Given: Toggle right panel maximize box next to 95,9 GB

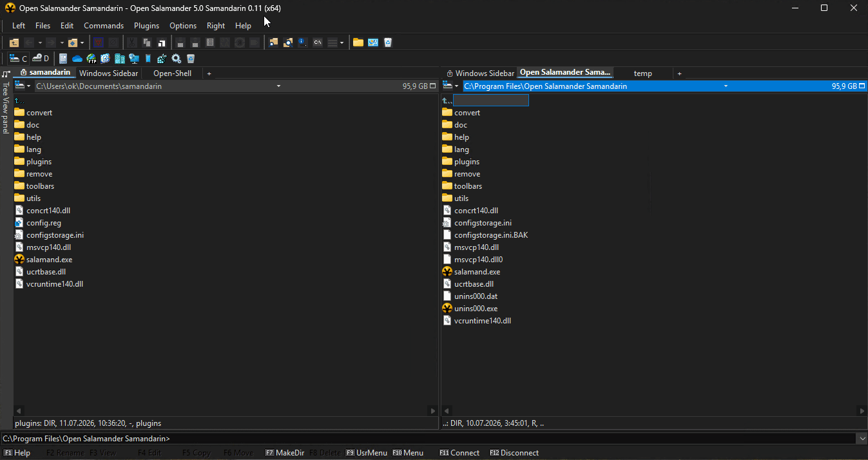Looking at the screenshot, I should (862, 86).
